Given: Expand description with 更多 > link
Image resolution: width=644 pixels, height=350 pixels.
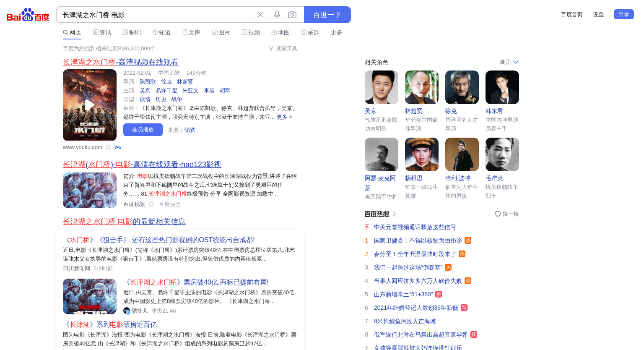Looking at the screenshot, I should (284, 117).
